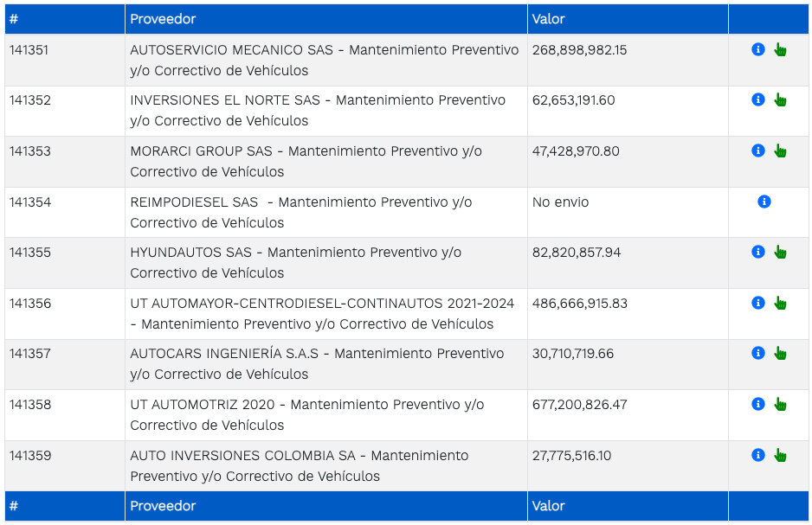The image size is (812, 525).
Task: Click info icon for UT AUTOMOTRIZ 2020
Action: click(758, 404)
